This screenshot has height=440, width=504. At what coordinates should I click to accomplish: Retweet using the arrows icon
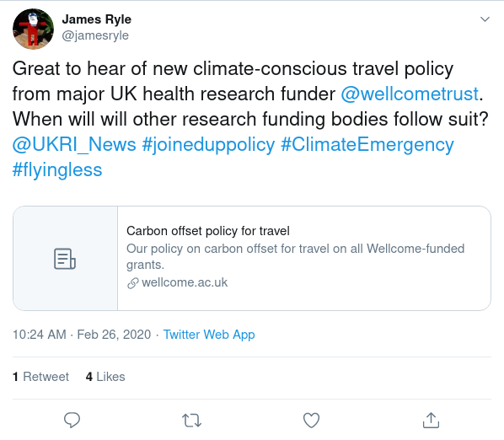pos(191,420)
